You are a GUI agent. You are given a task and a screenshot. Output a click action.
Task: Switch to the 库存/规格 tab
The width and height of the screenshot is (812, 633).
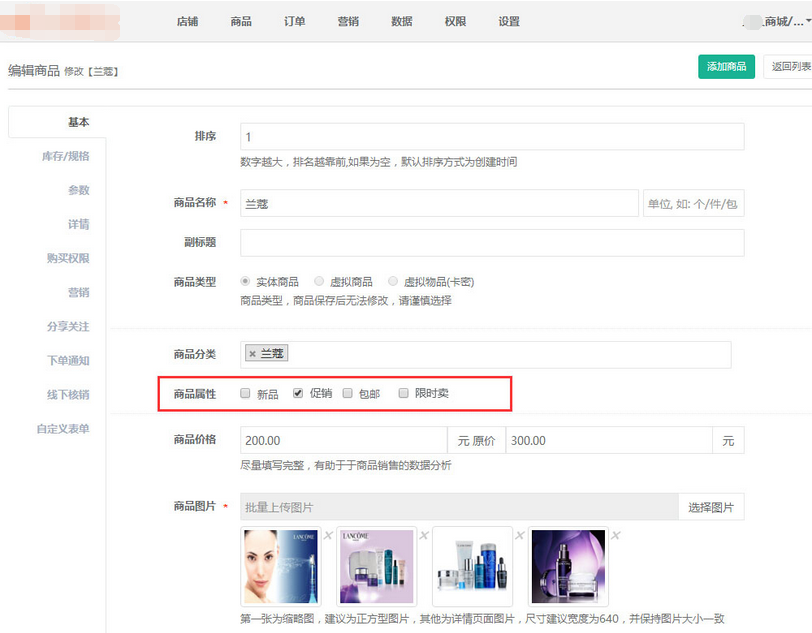65,156
